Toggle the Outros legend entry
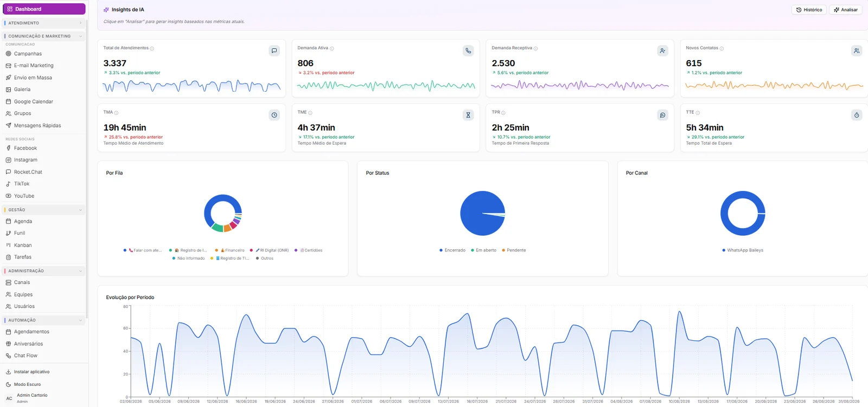Image resolution: width=868 pixels, height=407 pixels. [265, 259]
